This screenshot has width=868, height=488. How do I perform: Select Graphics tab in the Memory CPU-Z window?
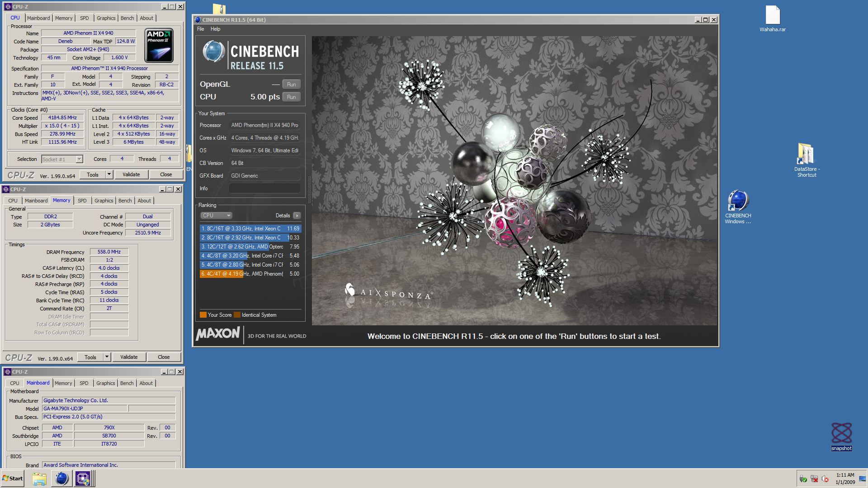click(104, 201)
